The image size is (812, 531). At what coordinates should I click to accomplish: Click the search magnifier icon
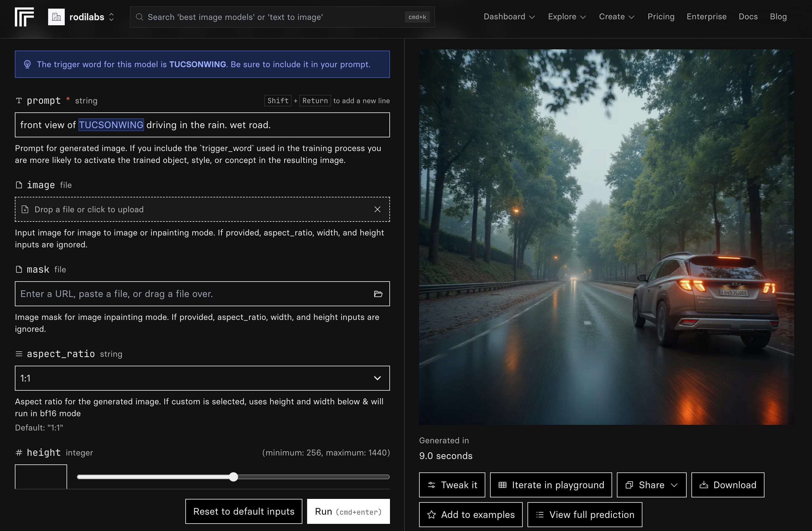pyautogui.click(x=139, y=17)
